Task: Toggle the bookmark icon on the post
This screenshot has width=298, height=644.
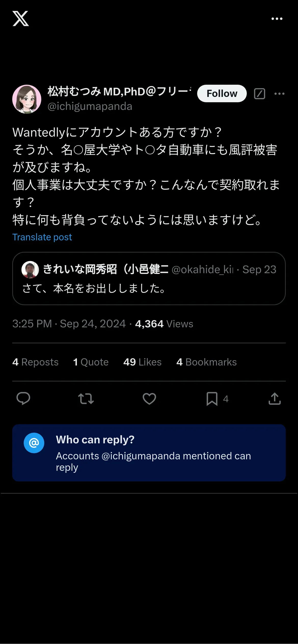Action: pos(212,399)
